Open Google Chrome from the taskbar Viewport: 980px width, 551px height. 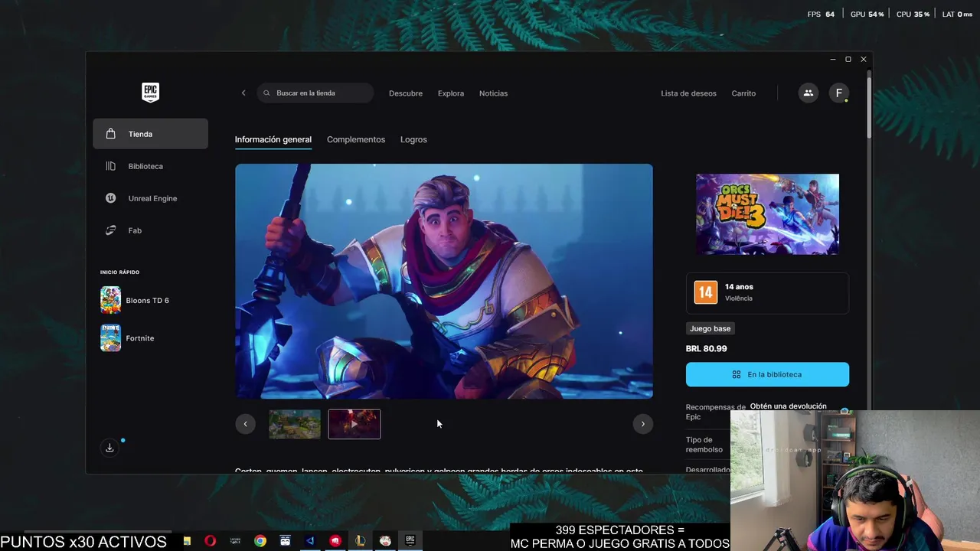click(x=260, y=541)
